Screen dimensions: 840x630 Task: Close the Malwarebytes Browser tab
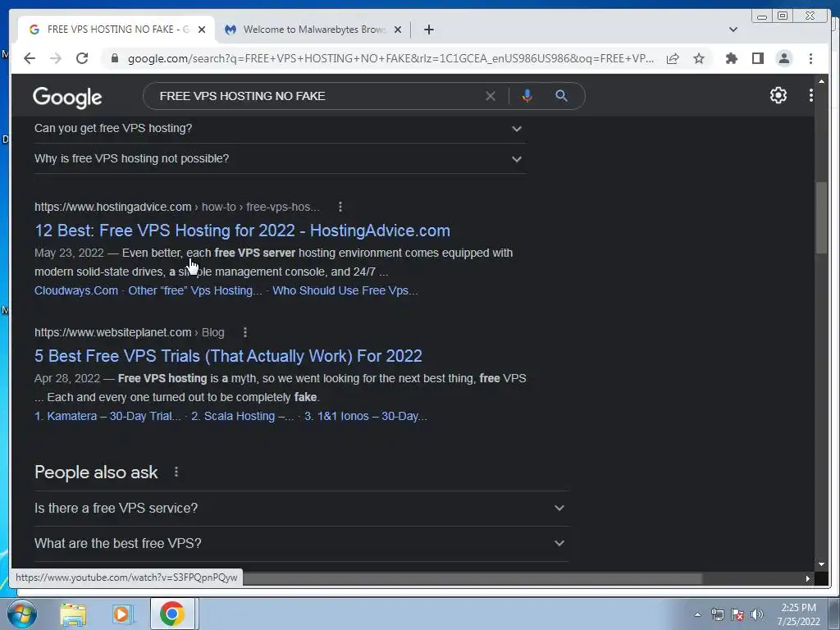[x=398, y=30]
